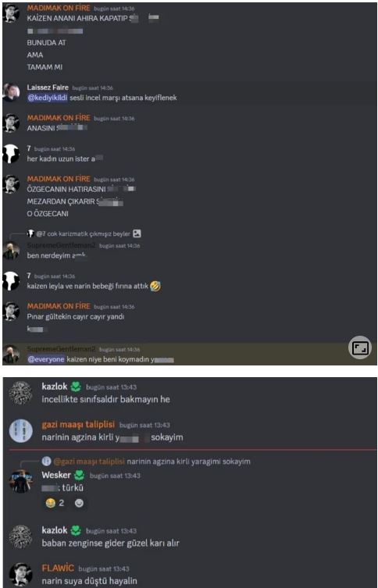Click kazlok's avatar on the last kazlok message
The height and width of the screenshot is (588, 378).
(20, 536)
